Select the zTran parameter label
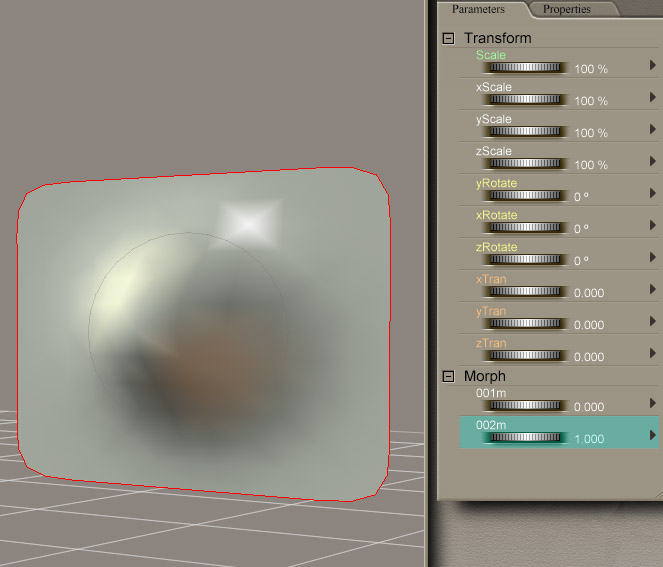Screen dimensions: 663x567 point(491,343)
